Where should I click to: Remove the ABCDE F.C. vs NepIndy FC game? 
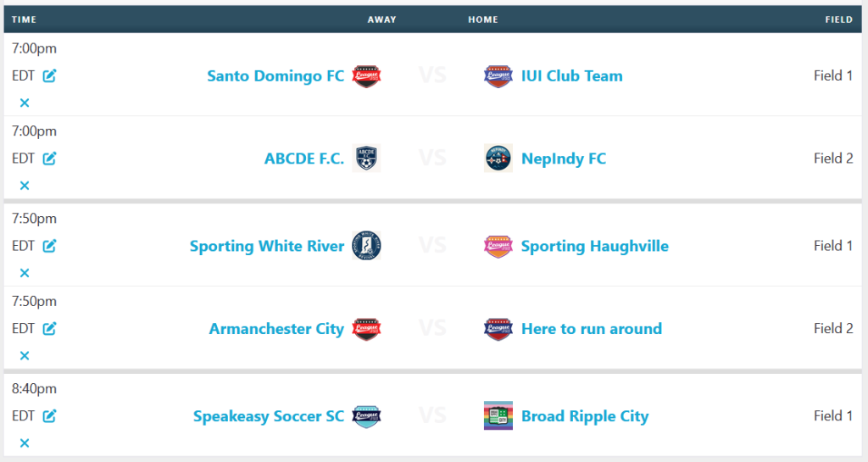pyautogui.click(x=25, y=186)
